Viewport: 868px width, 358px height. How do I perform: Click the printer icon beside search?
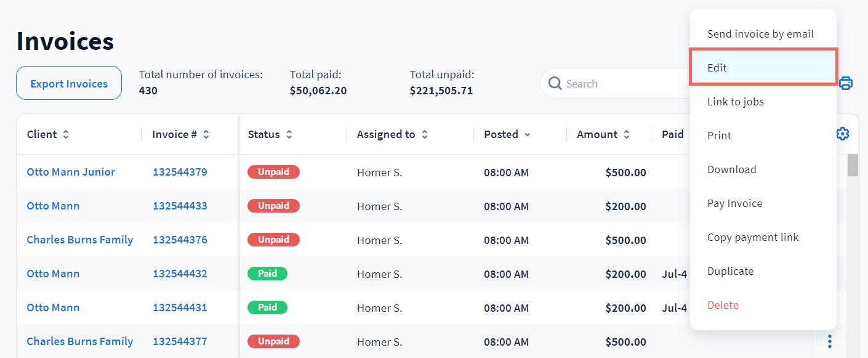coord(846,83)
